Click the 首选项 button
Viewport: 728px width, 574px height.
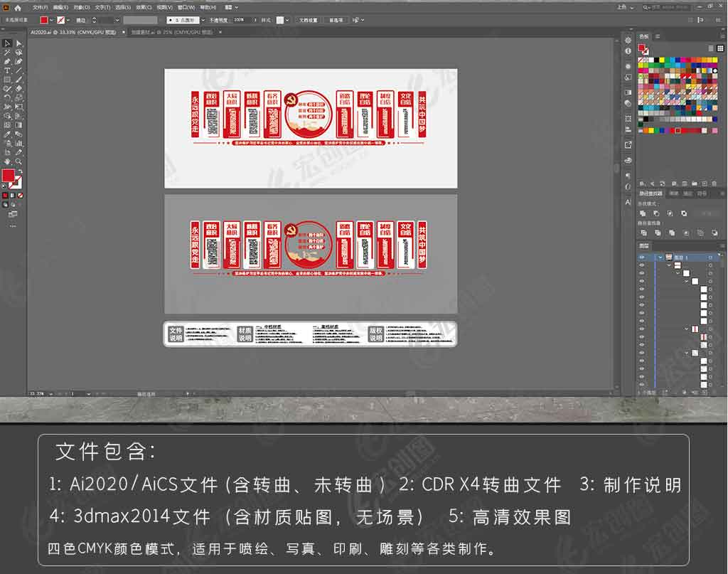coord(336,20)
